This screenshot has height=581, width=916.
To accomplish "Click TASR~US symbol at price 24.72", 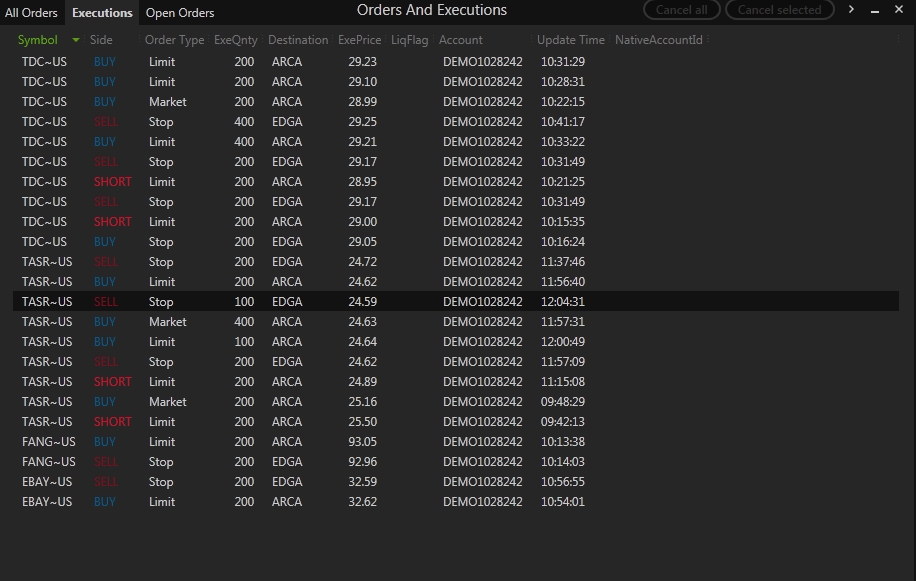I will 47,262.
